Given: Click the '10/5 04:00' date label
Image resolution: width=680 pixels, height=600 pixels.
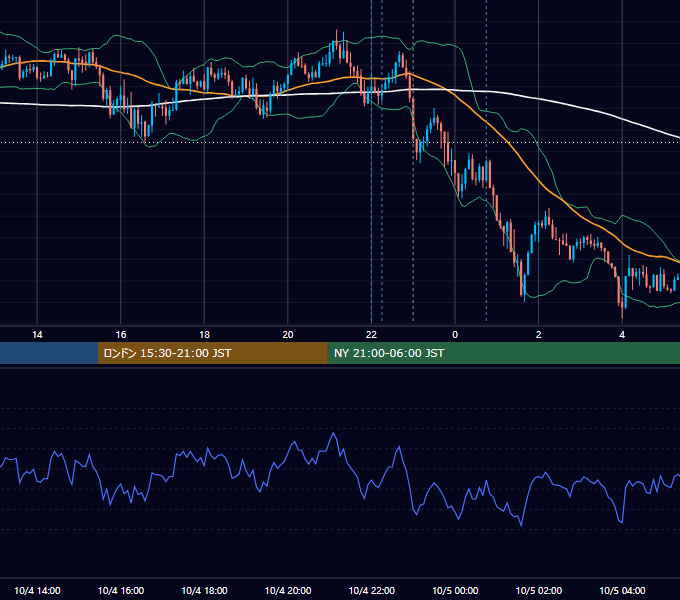Looking at the screenshot, I should [622, 590].
